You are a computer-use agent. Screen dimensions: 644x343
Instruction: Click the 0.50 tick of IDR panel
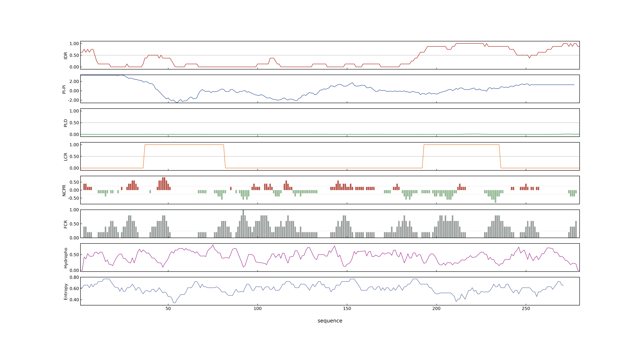74,55
